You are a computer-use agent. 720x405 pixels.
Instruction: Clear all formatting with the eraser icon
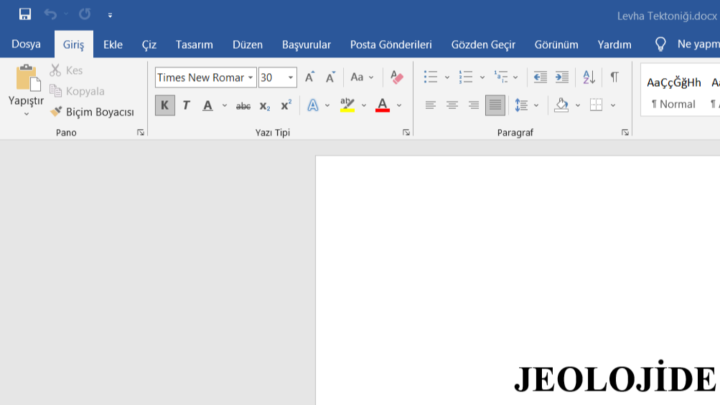click(x=396, y=77)
